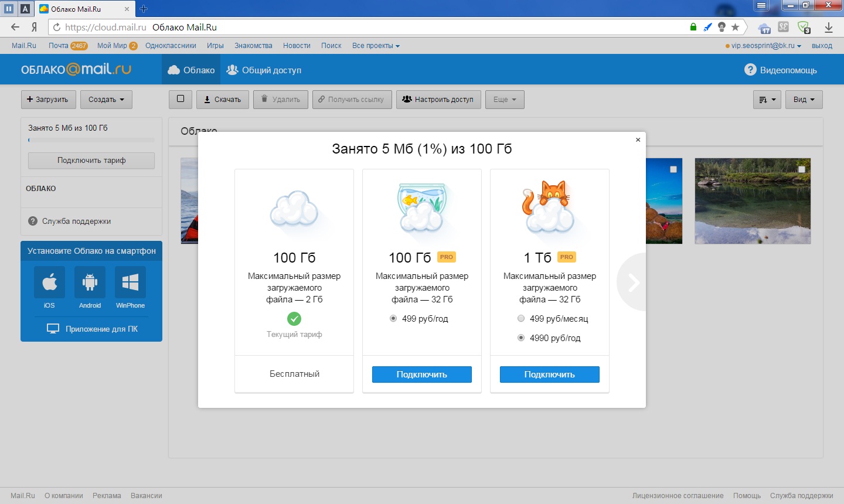Click the Удалить delete button
The width and height of the screenshot is (844, 504).
pyautogui.click(x=281, y=100)
